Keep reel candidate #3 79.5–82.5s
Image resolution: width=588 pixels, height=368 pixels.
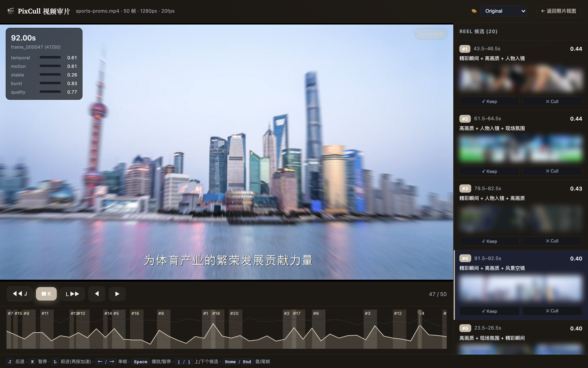pyautogui.click(x=489, y=241)
